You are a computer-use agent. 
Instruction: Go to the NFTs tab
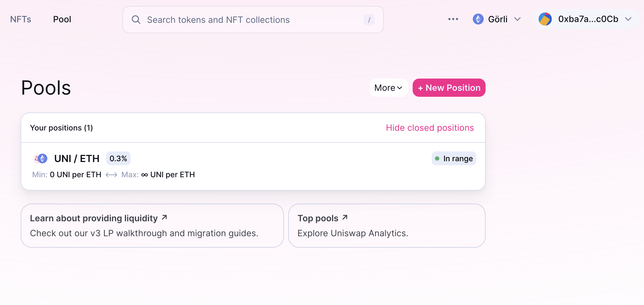pyautogui.click(x=21, y=19)
